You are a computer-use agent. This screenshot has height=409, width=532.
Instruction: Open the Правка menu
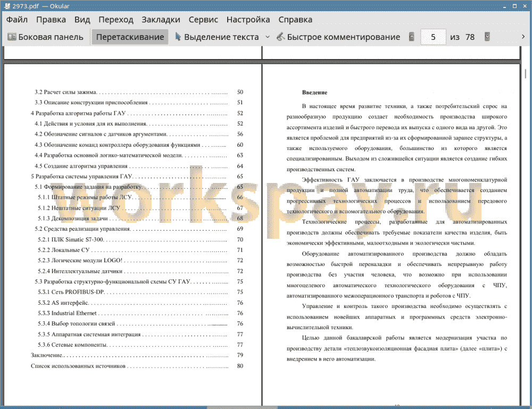[51, 20]
